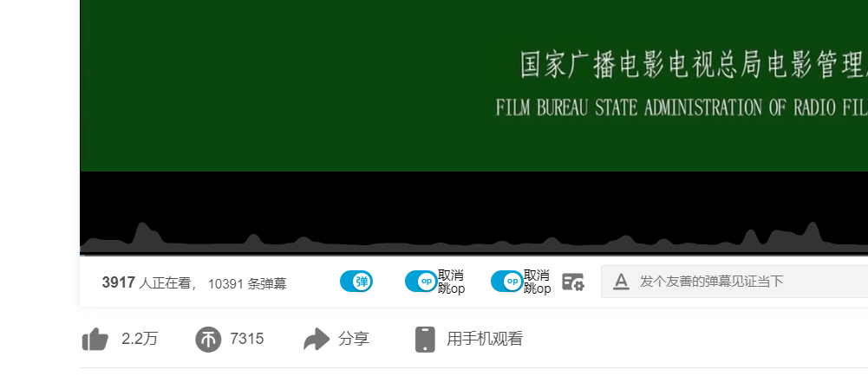This screenshot has height=376, width=868.
Task: Give a coin using the coin icon
Action: pyautogui.click(x=208, y=339)
